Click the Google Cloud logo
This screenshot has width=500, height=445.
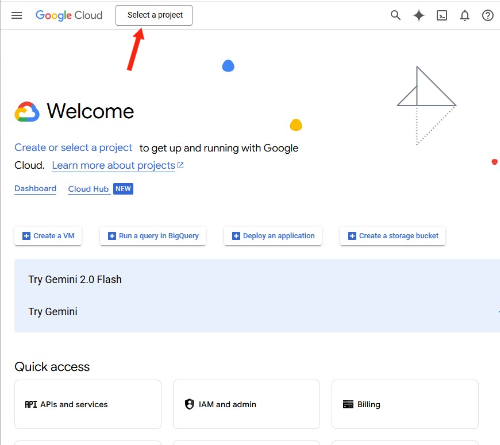[x=69, y=15]
